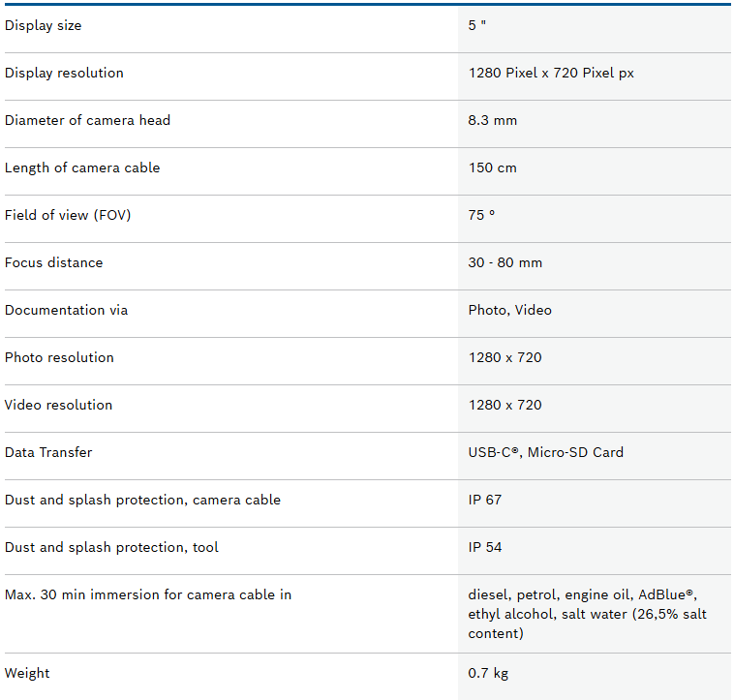Select the 8.3 mm value
This screenshot has height=700, width=734.
tap(493, 121)
